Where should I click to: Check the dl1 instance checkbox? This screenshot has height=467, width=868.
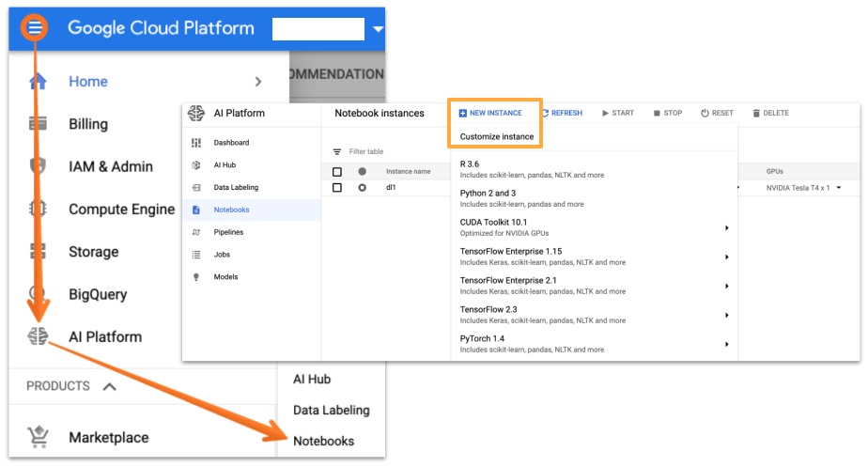(x=337, y=188)
